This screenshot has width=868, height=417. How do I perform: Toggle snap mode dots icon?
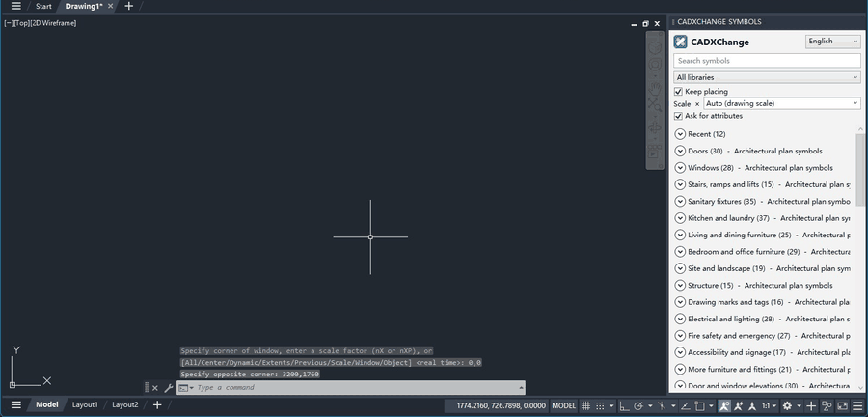coord(600,406)
